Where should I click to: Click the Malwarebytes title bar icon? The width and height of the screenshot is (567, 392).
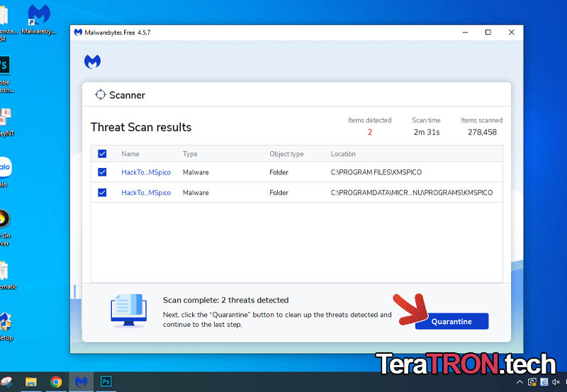pyautogui.click(x=78, y=32)
